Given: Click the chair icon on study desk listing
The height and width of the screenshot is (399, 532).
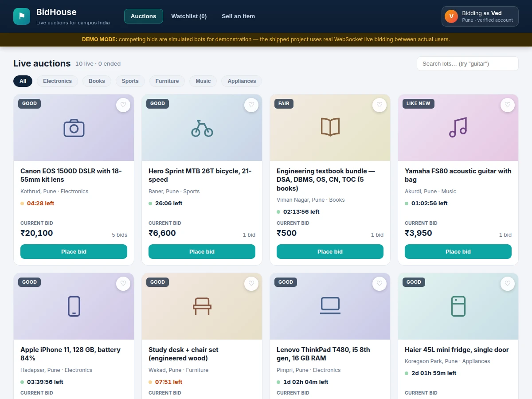Looking at the screenshot, I should coord(202,306).
